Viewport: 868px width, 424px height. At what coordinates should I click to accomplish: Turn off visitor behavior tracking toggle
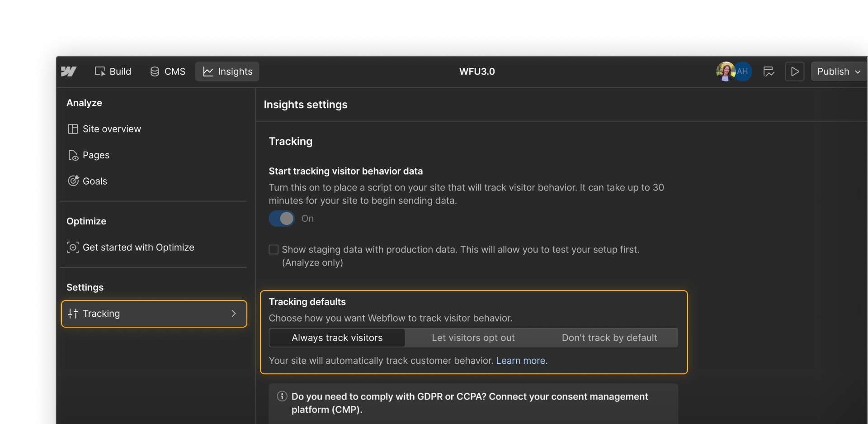point(281,219)
